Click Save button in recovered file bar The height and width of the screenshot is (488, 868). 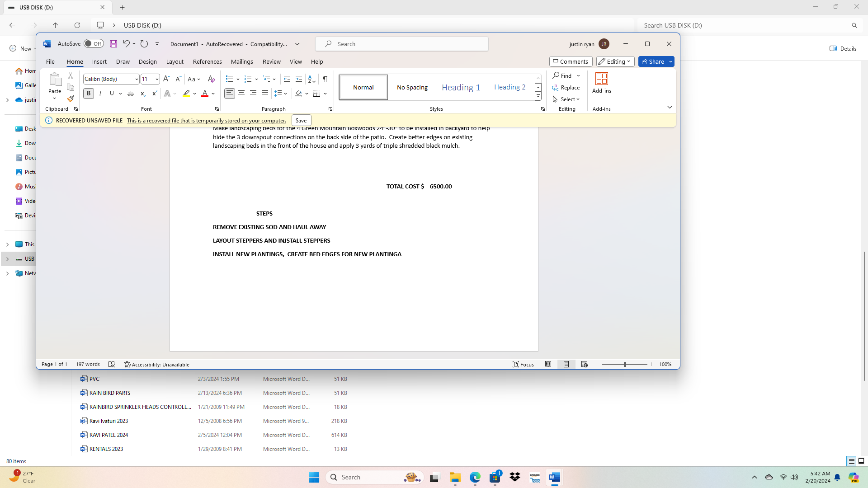pos(301,121)
